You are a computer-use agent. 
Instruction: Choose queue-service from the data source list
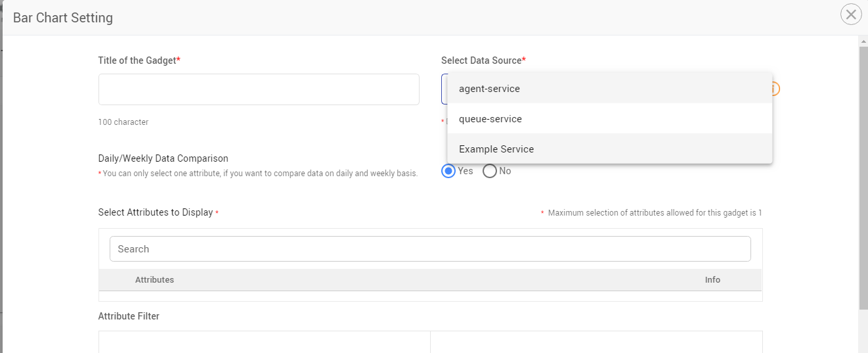coord(490,119)
